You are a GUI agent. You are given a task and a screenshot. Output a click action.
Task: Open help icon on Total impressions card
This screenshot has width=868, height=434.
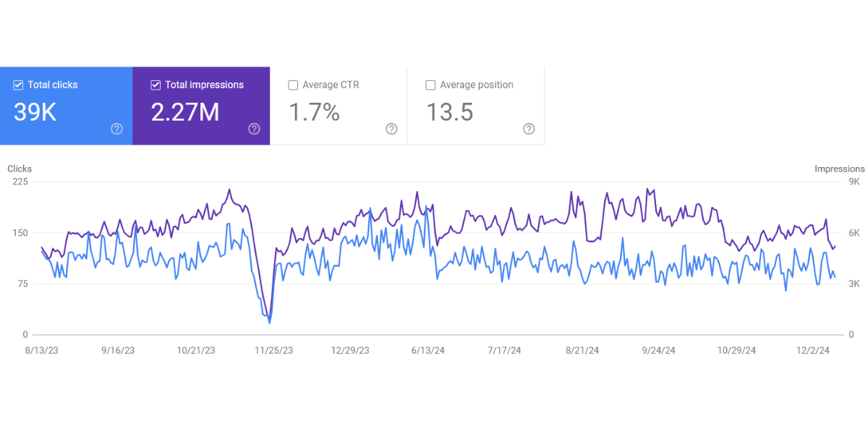254,129
